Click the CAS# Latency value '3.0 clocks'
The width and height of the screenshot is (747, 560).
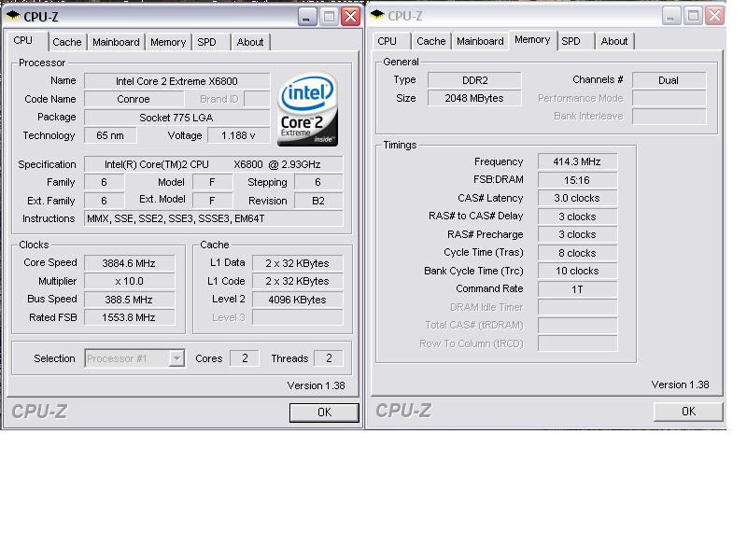click(x=577, y=198)
